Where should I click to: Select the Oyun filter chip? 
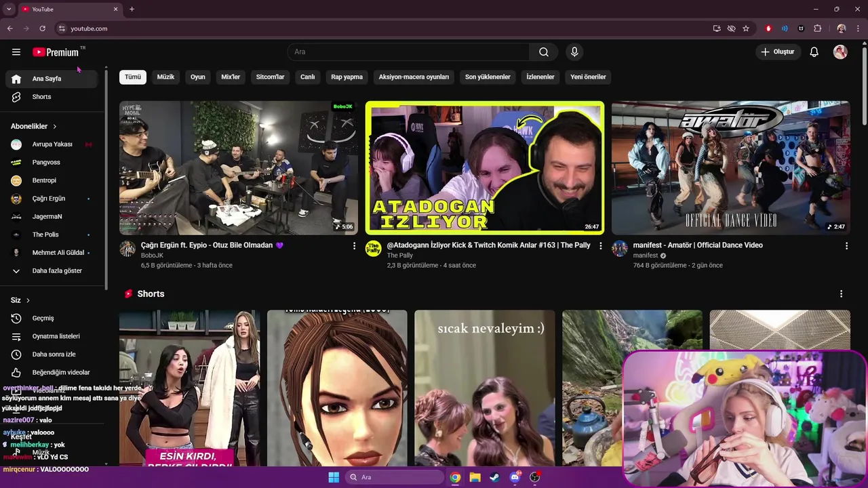198,77
